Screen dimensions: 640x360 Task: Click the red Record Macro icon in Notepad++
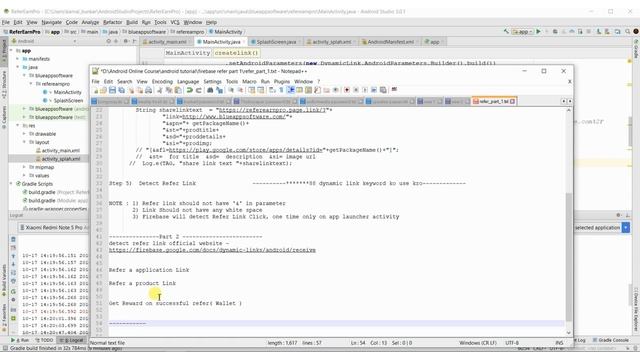(347, 90)
